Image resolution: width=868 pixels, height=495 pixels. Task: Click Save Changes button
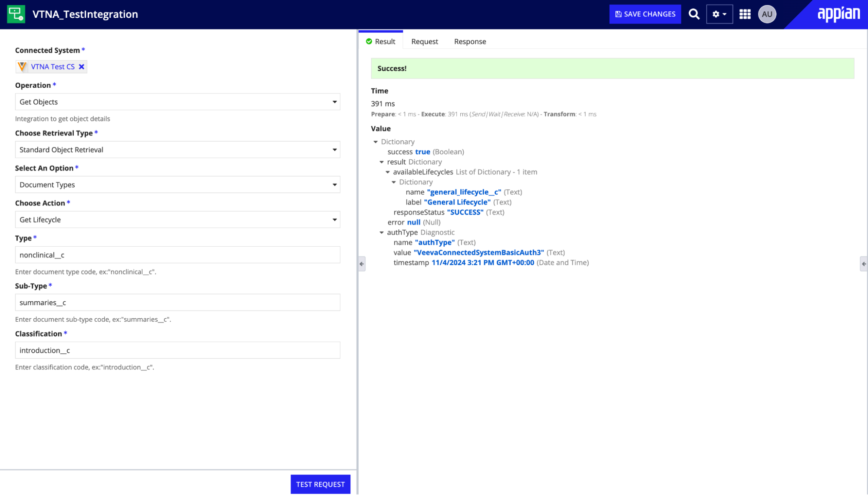point(645,14)
